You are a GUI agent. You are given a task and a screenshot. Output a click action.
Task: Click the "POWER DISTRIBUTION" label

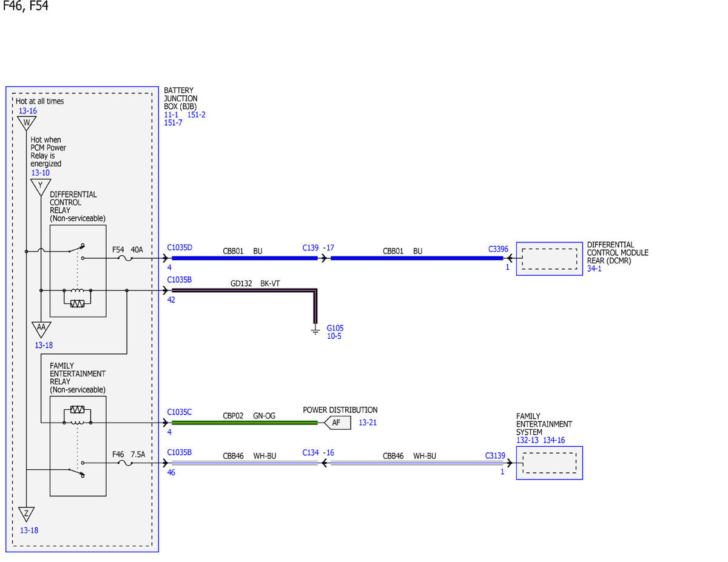[340, 410]
